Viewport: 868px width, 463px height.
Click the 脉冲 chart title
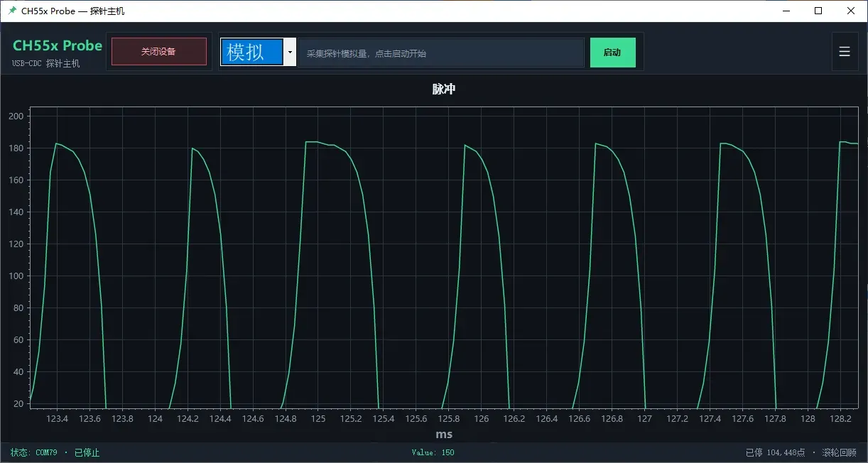(x=443, y=89)
